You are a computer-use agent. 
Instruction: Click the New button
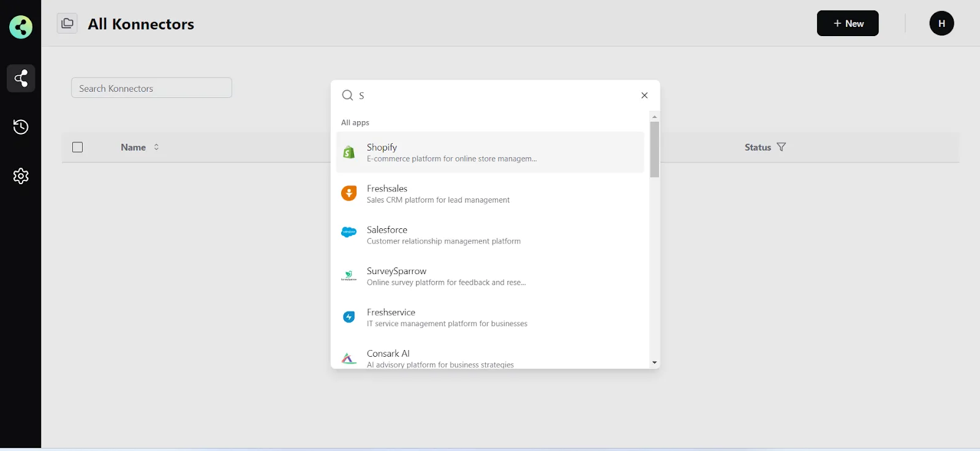[x=848, y=23]
